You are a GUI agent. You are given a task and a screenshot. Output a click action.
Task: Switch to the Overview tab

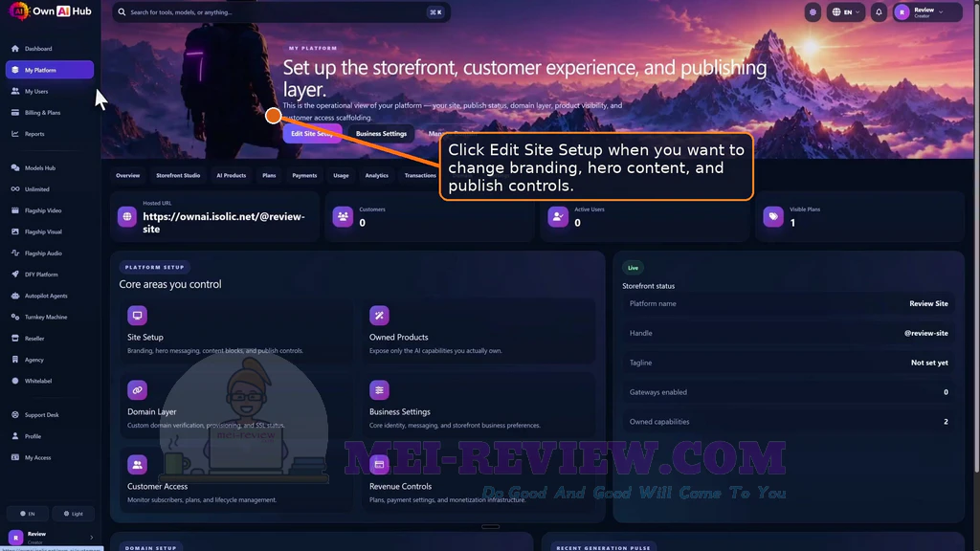(127, 176)
